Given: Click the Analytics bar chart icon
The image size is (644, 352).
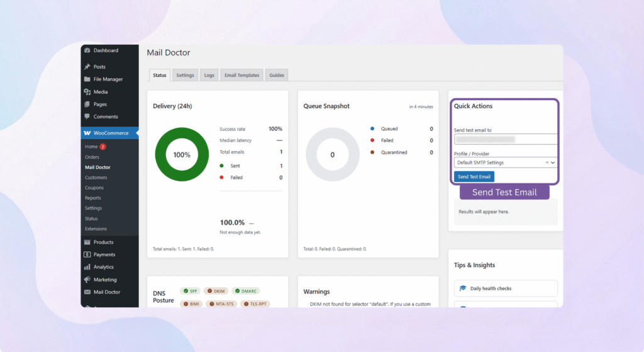Looking at the screenshot, I should point(87,267).
